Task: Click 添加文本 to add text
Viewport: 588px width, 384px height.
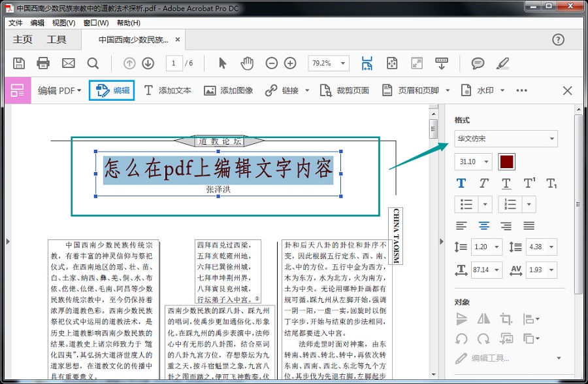Action: [x=168, y=90]
